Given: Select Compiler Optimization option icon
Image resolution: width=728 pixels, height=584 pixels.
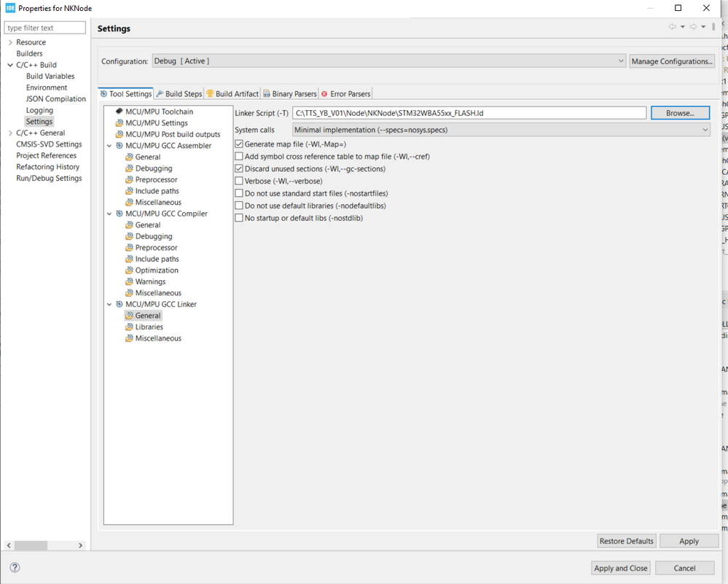Looking at the screenshot, I should pyautogui.click(x=130, y=270).
